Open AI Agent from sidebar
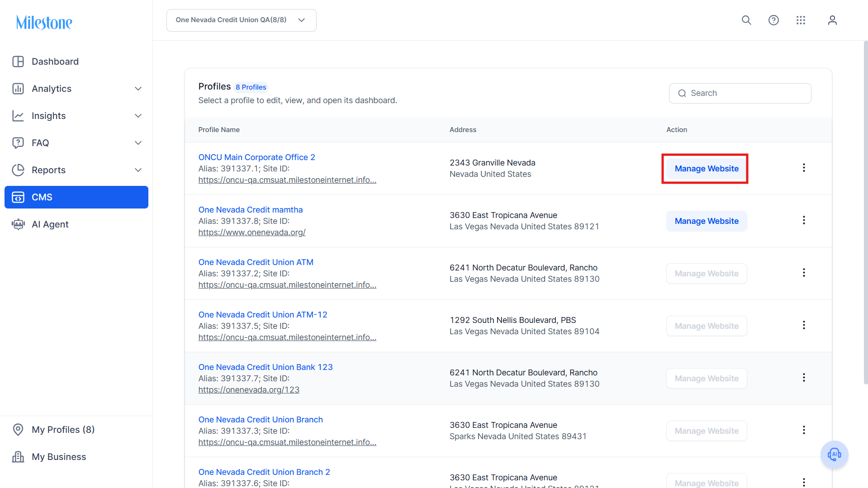The image size is (868, 488). pos(76,224)
